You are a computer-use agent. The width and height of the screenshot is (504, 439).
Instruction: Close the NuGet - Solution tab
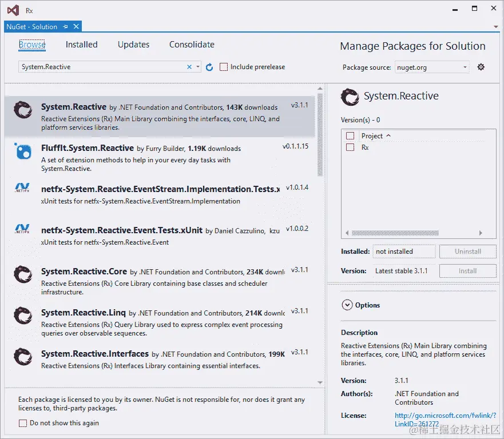76,26
